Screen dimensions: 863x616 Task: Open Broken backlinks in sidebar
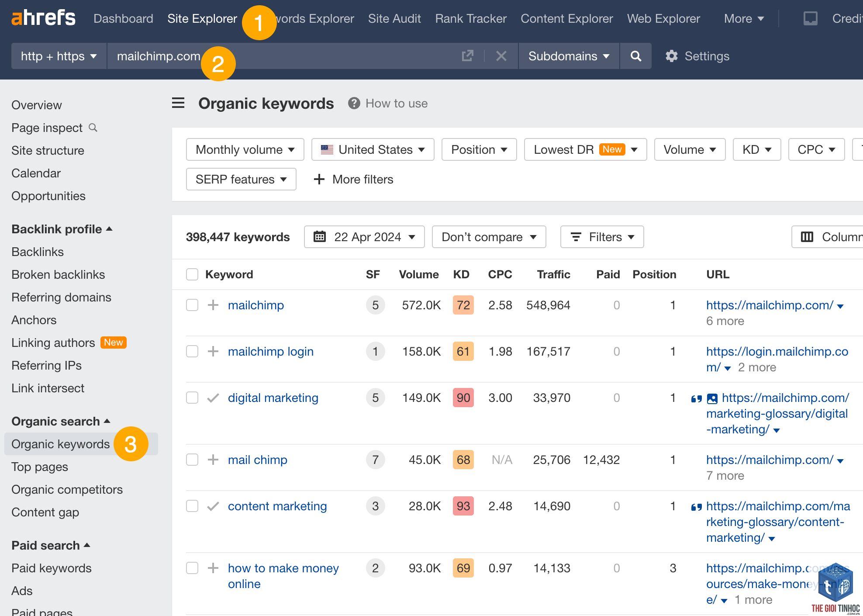[58, 274]
